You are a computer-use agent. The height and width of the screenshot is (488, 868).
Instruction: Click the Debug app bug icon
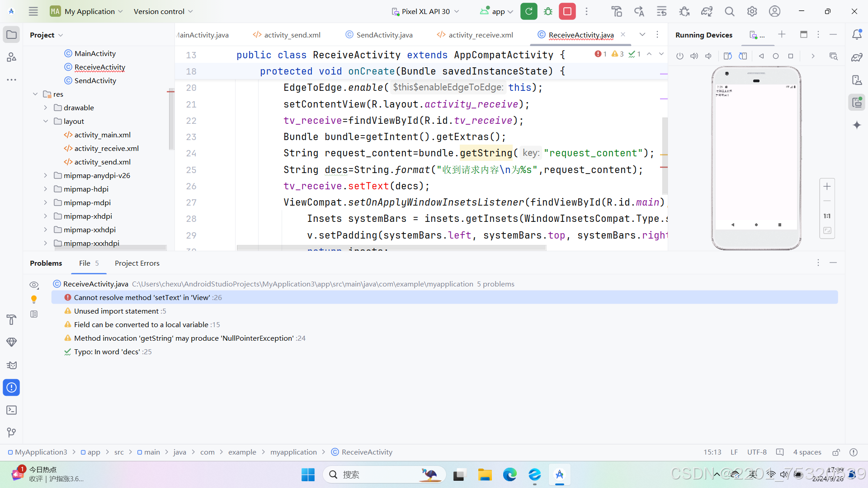548,11
